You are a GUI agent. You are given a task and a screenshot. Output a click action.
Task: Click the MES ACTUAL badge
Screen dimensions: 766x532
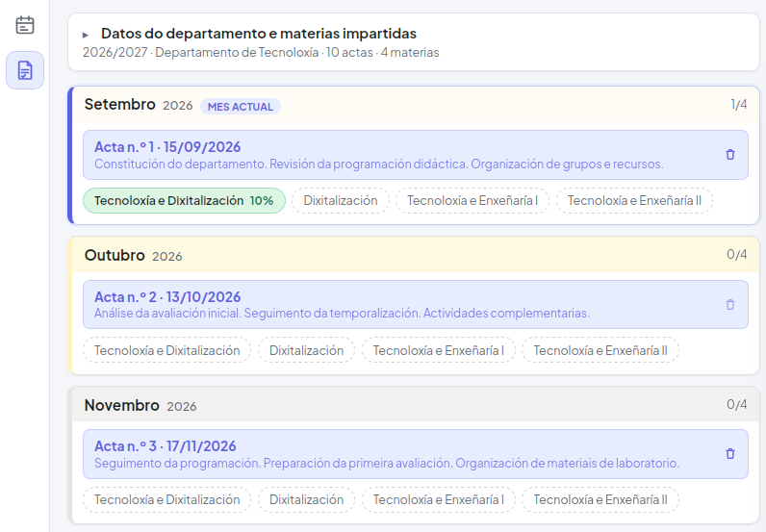coord(241,107)
